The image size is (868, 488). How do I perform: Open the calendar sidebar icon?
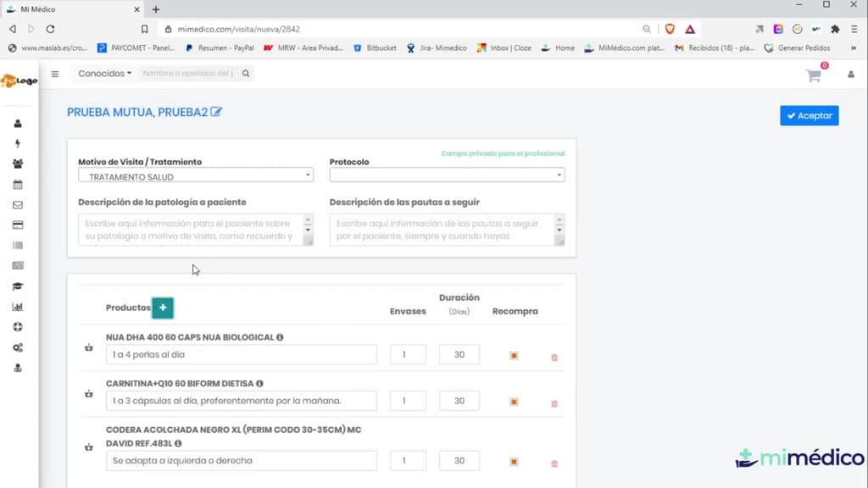18,184
